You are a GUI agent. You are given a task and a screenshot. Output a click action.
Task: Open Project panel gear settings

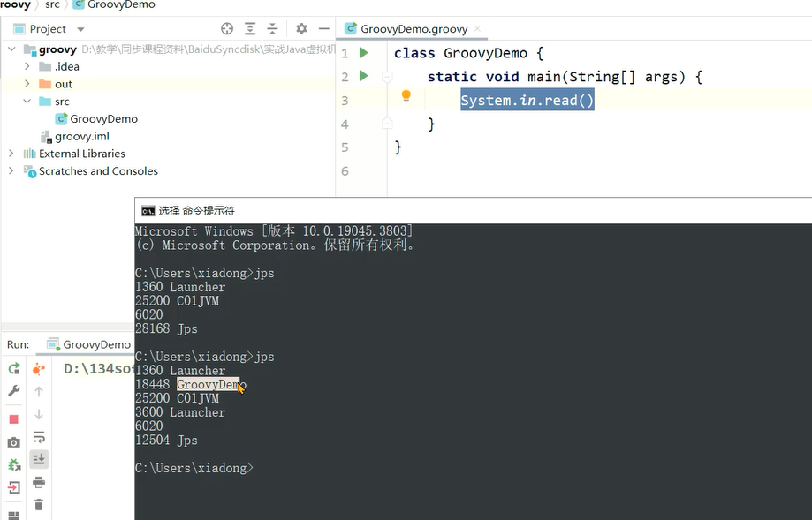tap(301, 29)
